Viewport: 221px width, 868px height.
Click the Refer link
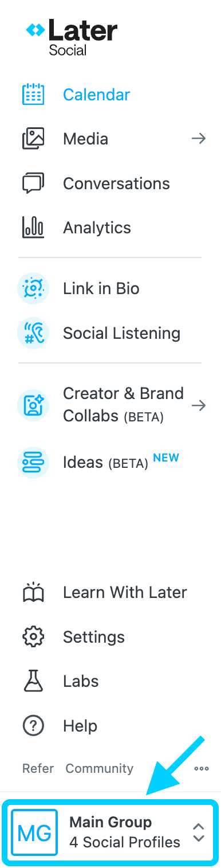coord(38,768)
